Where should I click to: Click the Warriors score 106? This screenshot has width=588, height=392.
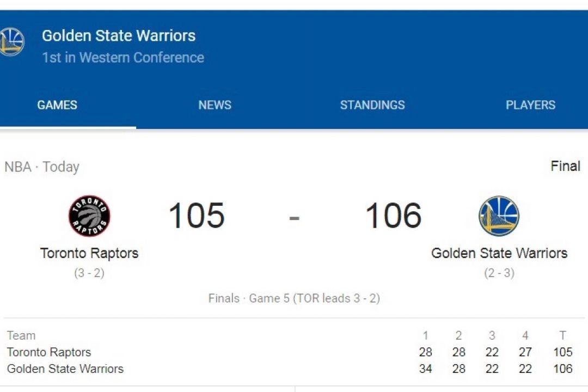pos(394,215)
